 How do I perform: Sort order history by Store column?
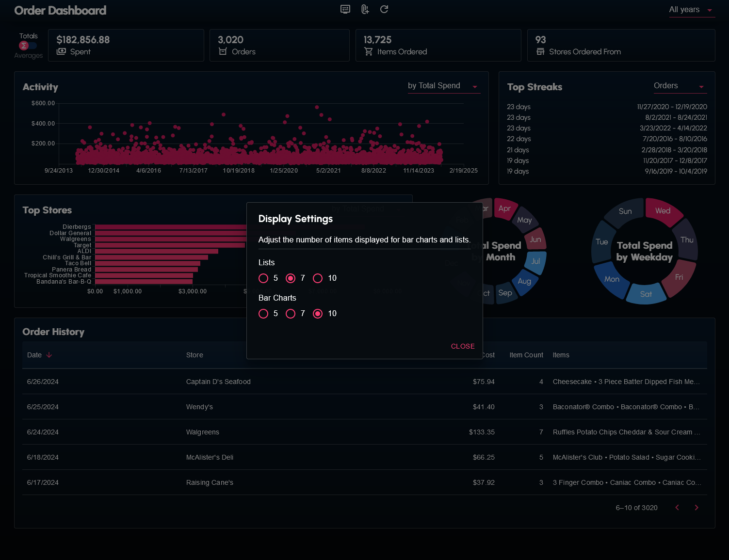click(x=194, y=355)
